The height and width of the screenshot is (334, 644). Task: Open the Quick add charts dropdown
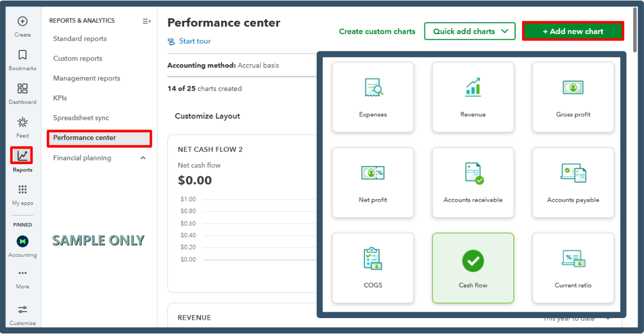(x=469, y=31)
